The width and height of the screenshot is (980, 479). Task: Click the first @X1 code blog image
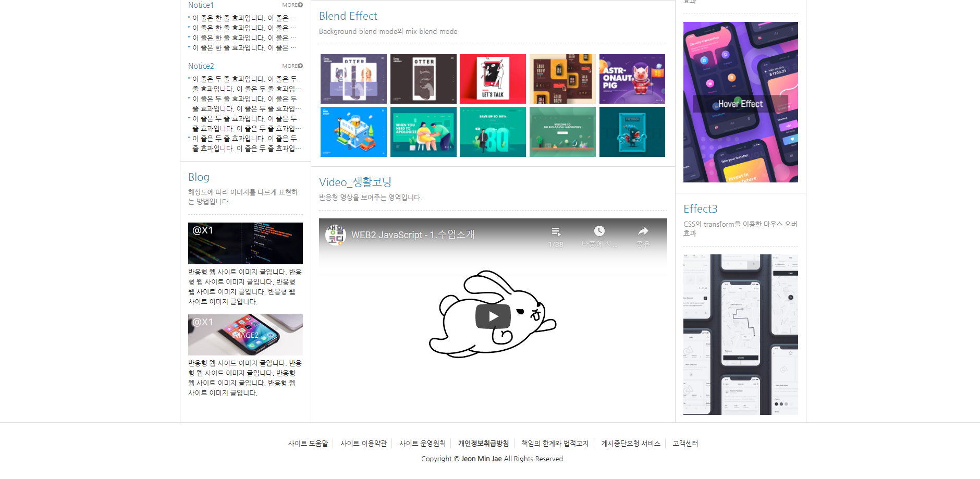tap(246, 243)
